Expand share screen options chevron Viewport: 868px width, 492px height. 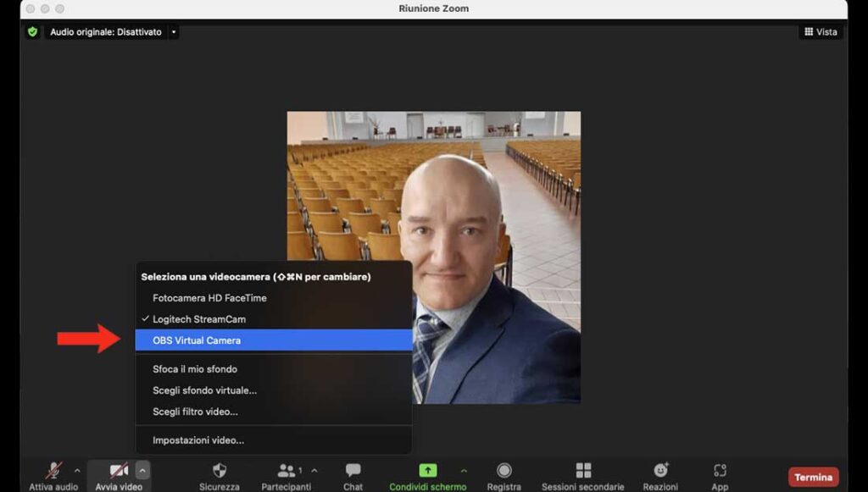click(464, 471)
